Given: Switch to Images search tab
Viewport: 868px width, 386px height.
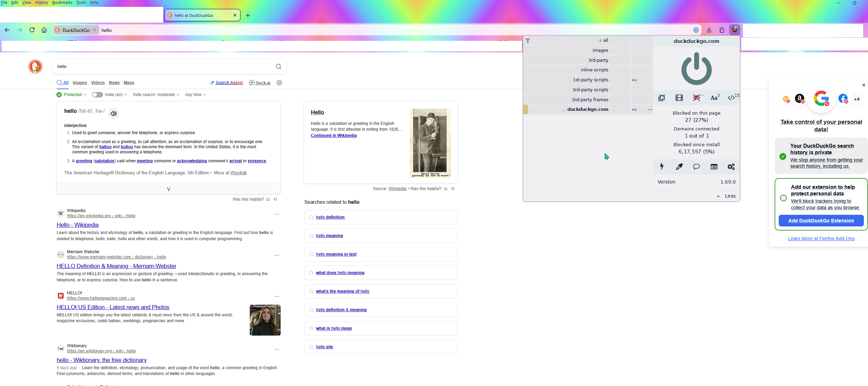Looking at the screenshot, I should pyautogui.click(x=80, y=83).
